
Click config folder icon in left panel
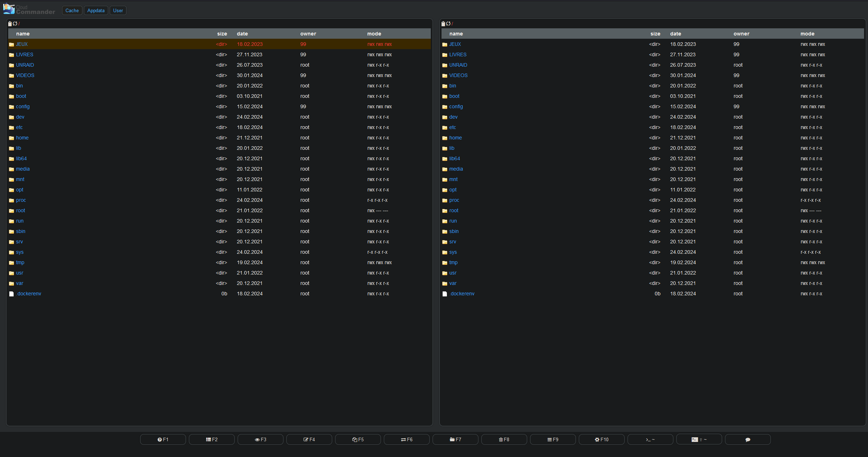tap(11, 107)
